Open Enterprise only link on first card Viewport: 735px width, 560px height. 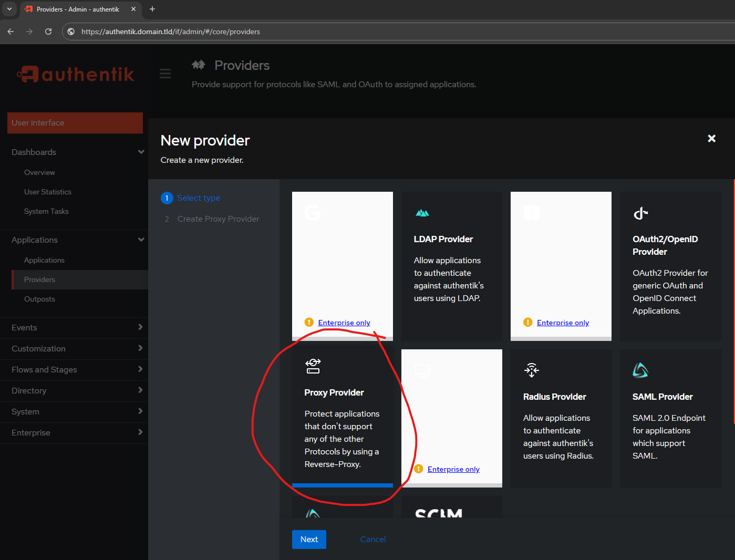pos(344,323)
